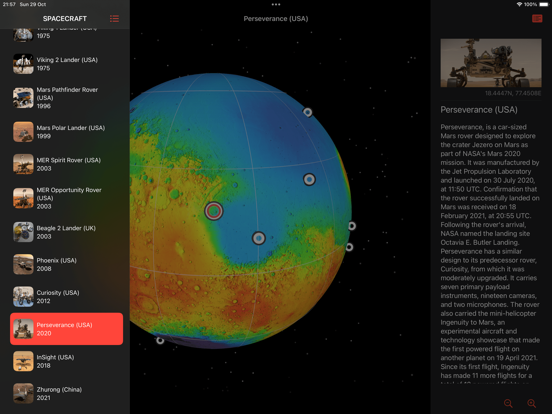Select Viking 2 Lander (USA) 1975
Viewport: 552px width, 414px height.
click(67, 64)
